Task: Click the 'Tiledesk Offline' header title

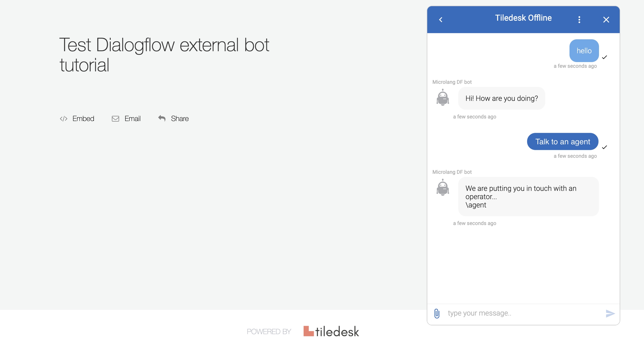Action: tap(523, 18)
